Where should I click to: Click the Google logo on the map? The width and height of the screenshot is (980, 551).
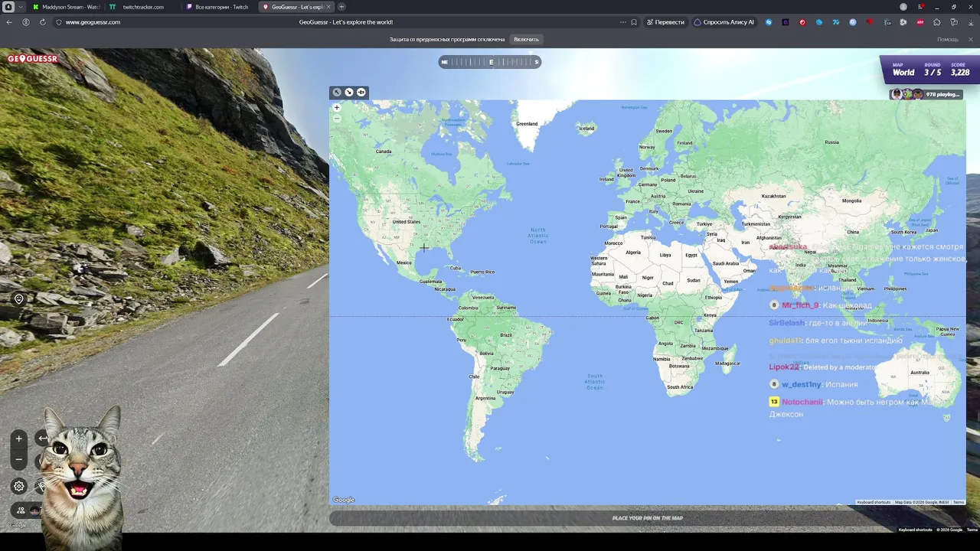click(x=344, y=500)
